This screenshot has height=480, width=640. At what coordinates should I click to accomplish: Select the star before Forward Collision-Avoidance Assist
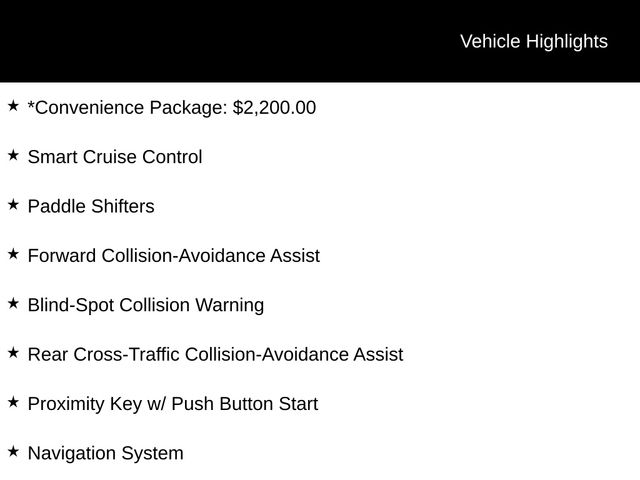click(x=13, y=254)
